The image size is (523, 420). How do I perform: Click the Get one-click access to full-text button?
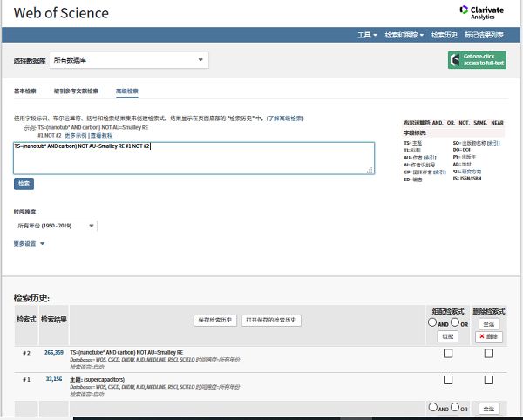pos(476,59)
